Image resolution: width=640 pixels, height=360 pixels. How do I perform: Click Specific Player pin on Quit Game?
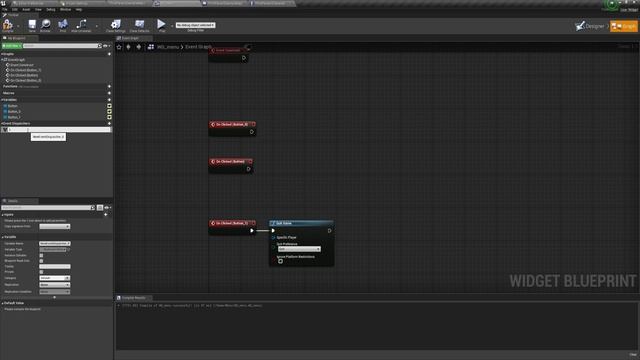(x=273, y=238)
